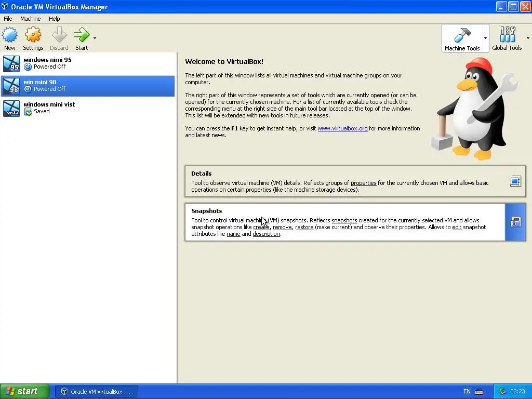The height and width of the screenshot is (399, 532).
Task: Click the win mini 98 VM icon
Action: click(x=11, y=86)
